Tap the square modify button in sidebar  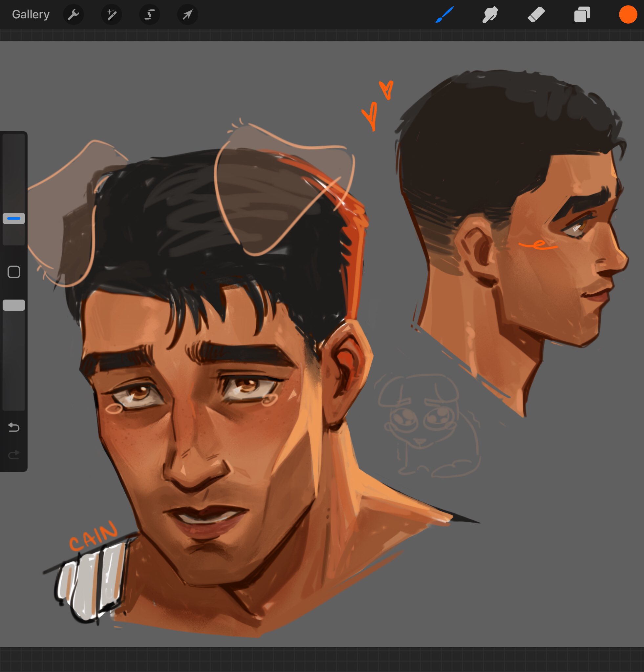click(x=14, y=272)
